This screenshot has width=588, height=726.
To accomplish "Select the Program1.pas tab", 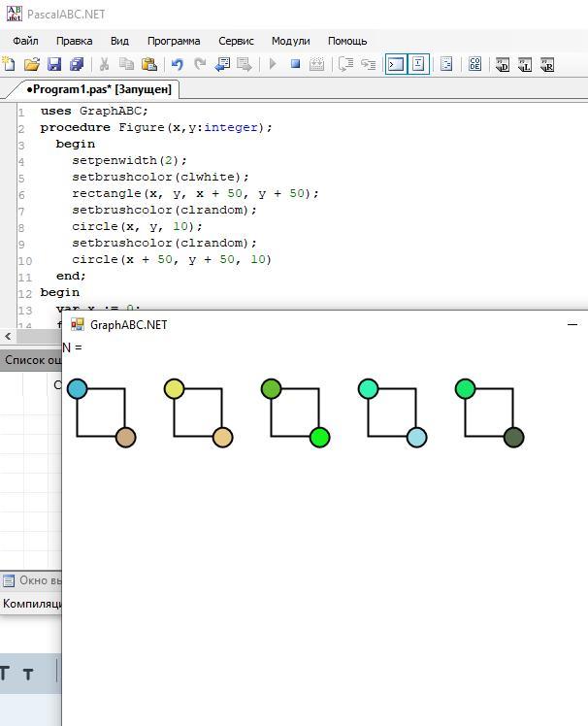I will (x=98, y=89).
